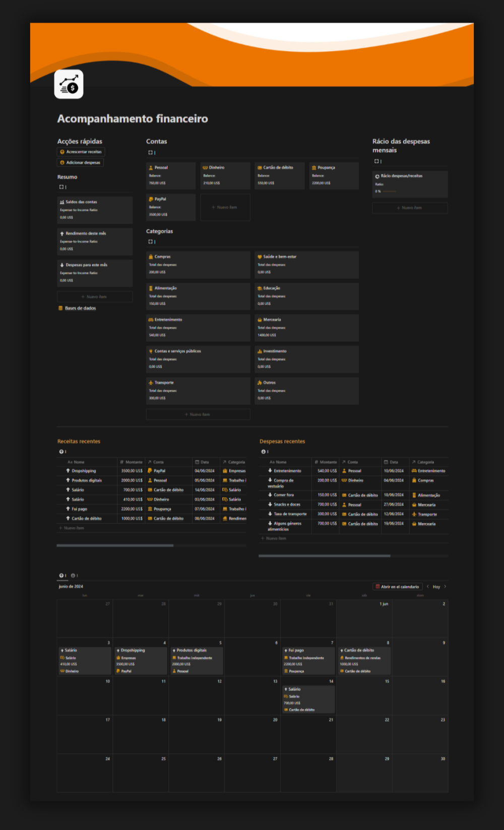This screenshot has width=504, height=830.
Task: Click the Bases de dados database icon
Action: 60,308
